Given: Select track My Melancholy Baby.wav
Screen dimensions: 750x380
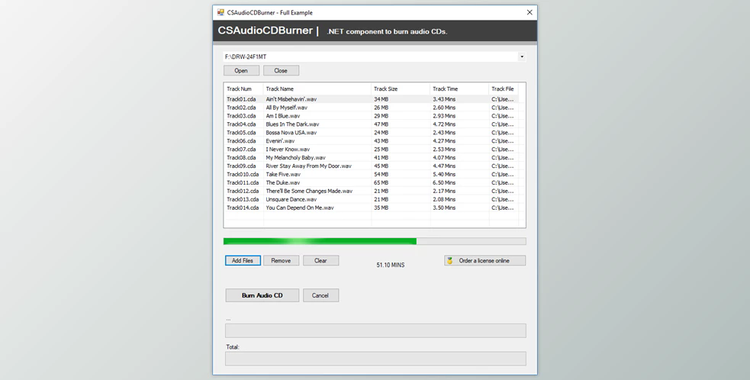Looking at the screenshot, I should [296, 157].
